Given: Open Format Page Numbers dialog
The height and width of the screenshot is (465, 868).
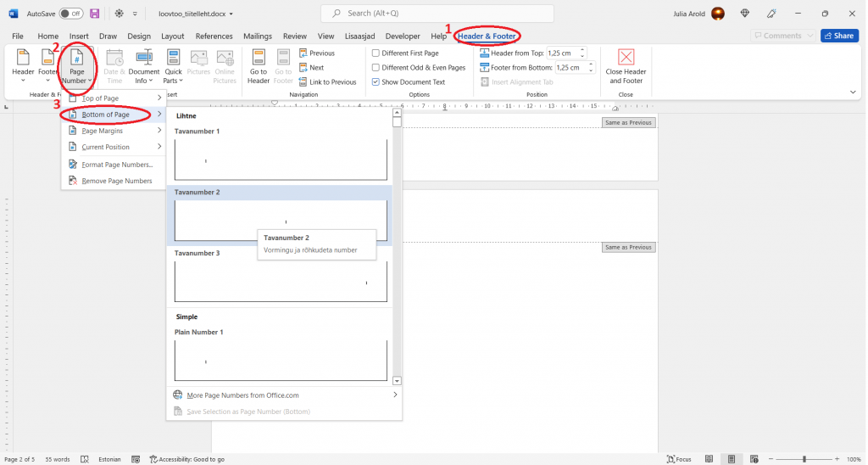Looking at the screenshot, I should click(x=114, y=165).
